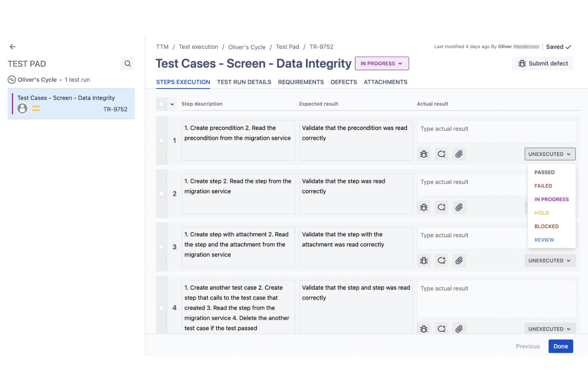
Task: Open the retry icon for step 2
Action: click(x=441, y=207)
